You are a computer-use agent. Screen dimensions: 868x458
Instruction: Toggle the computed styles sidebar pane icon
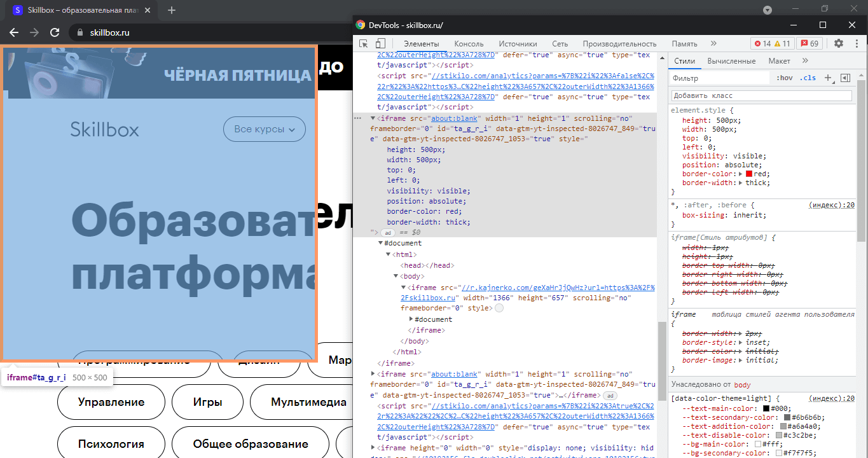point(845,78)
